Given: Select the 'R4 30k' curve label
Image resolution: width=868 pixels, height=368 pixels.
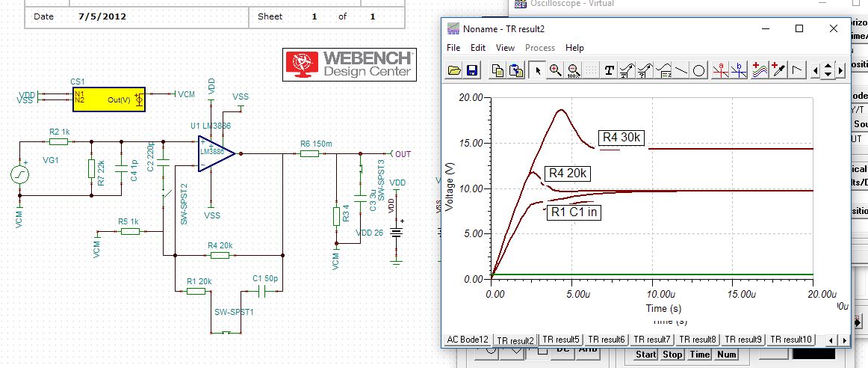Looking at the screenshot, I should (621, 138).
